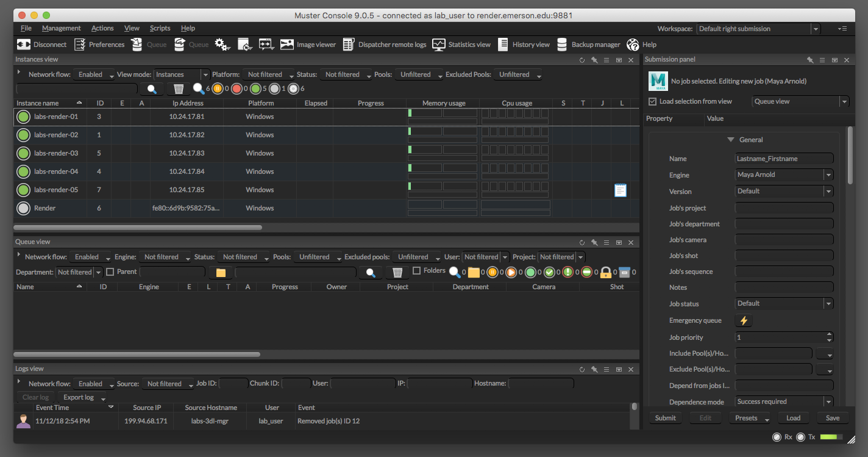The width and height of the screenshot is (868, 457).
Task: Click the notes icon on labs-render-05 row
Action: tap(621, 190)
